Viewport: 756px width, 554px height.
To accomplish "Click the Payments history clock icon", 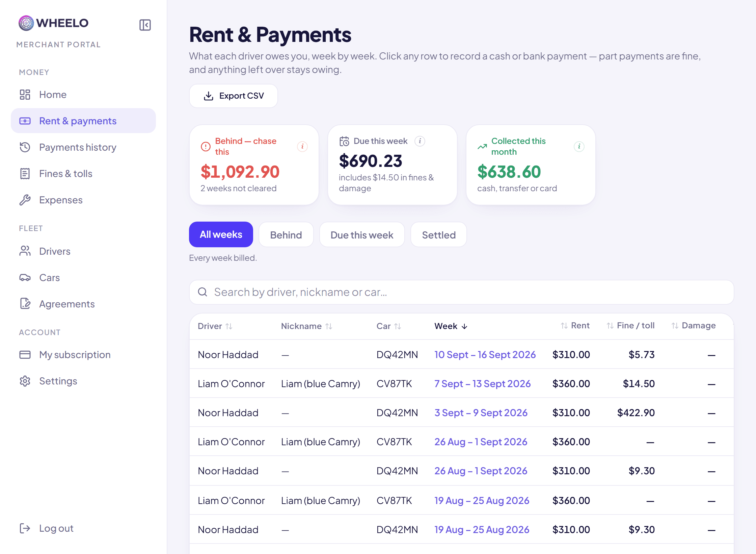I will (25, 147).
